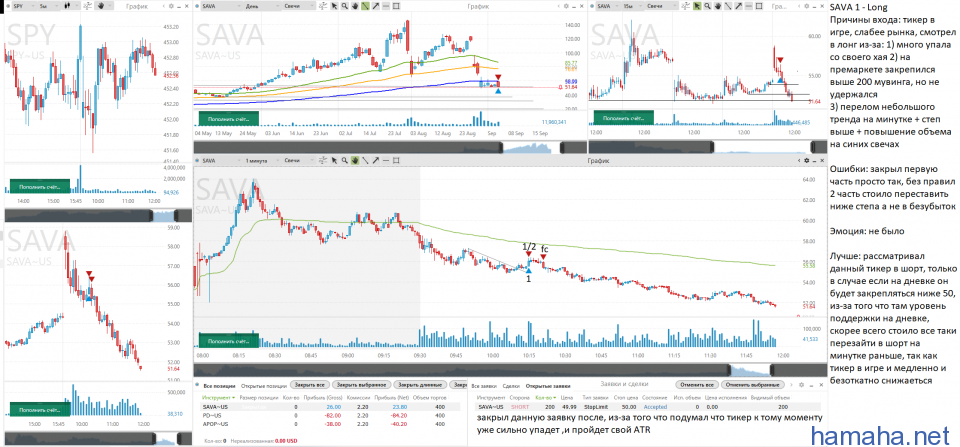The height and width of the screenshot is (447, 960).
Task: Switch to the 'Сделки' tab
Action: coord(510,384)
